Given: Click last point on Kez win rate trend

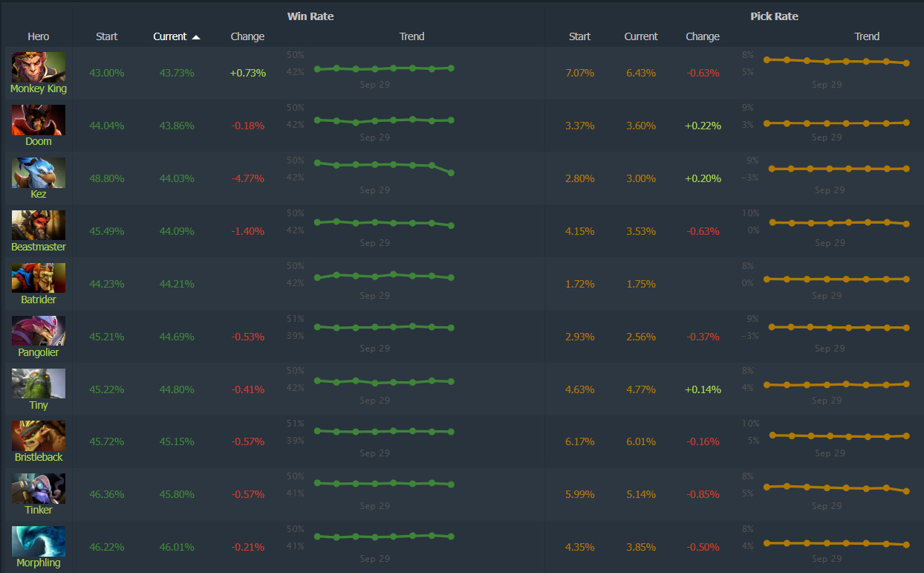Looking at the screenshot, I should [x=452, y=172].
